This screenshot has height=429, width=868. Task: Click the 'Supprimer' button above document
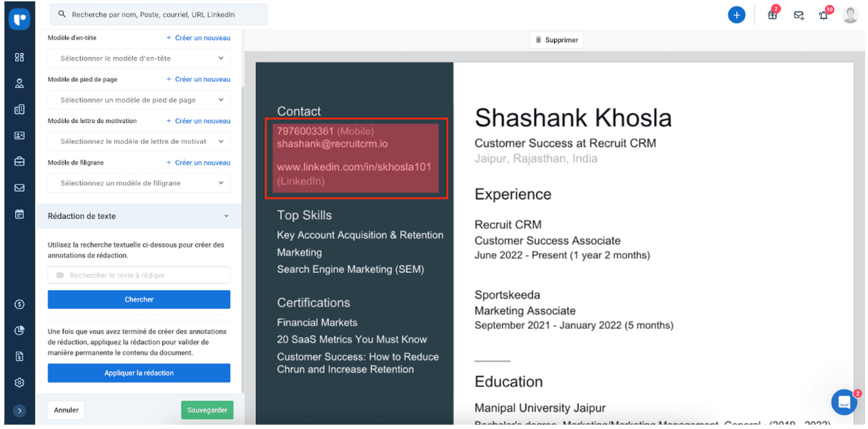pos(556,41)
